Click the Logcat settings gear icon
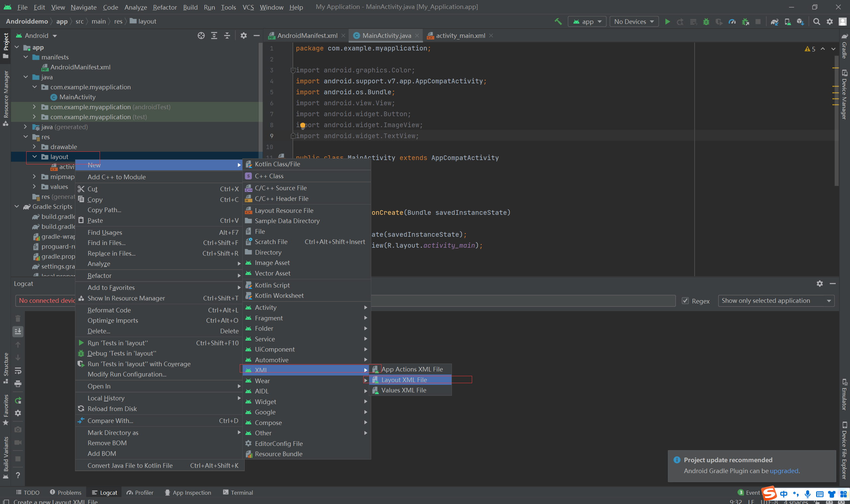This screenshot has height=504, width=850. pyautogui.click(x=819, y=284)
